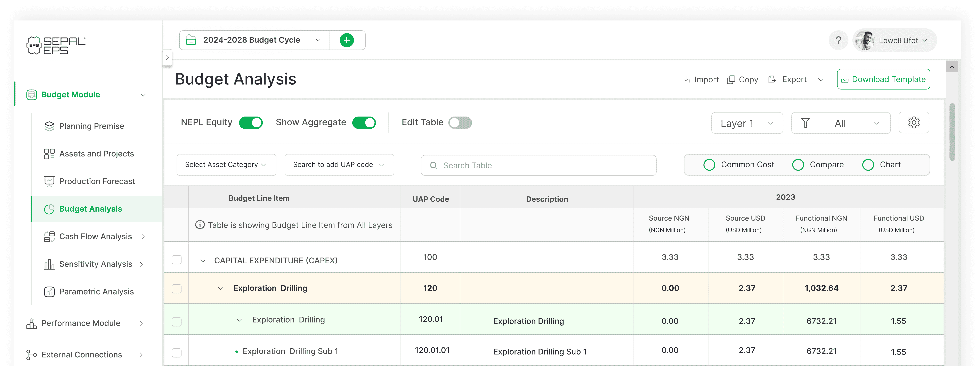
Task: Click the Parametric Analysis icon
Action: (x=49, y=291)
